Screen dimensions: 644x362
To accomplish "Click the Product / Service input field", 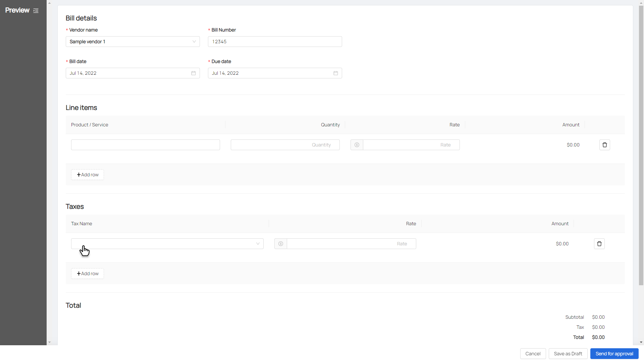I will [145, 145].
